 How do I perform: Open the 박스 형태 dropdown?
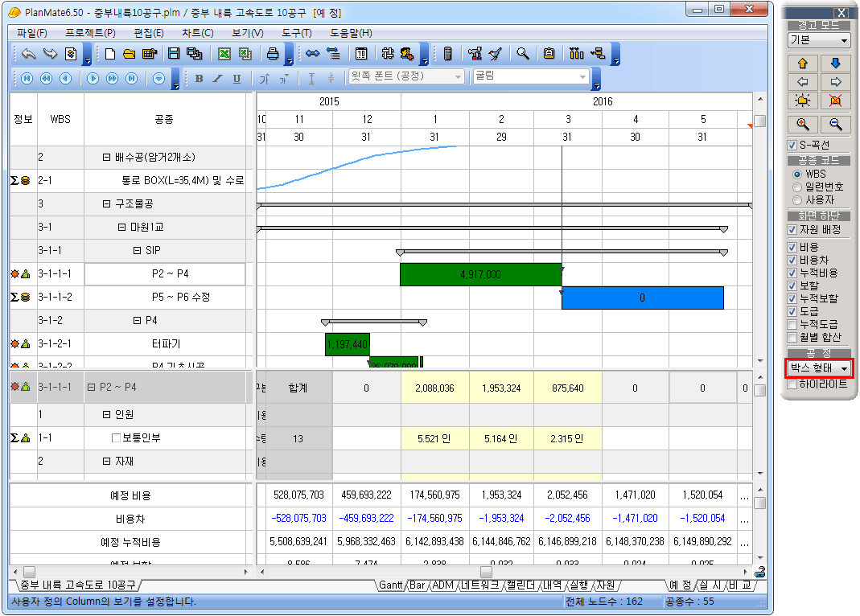[x=844, y=368]
